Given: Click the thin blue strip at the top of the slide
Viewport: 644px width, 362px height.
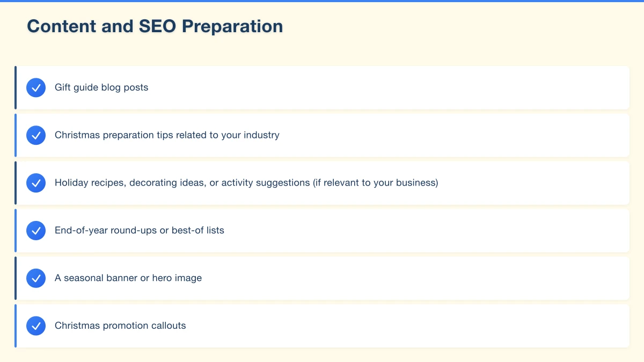Looking at the screenshot, I should (x=322, y=1).
